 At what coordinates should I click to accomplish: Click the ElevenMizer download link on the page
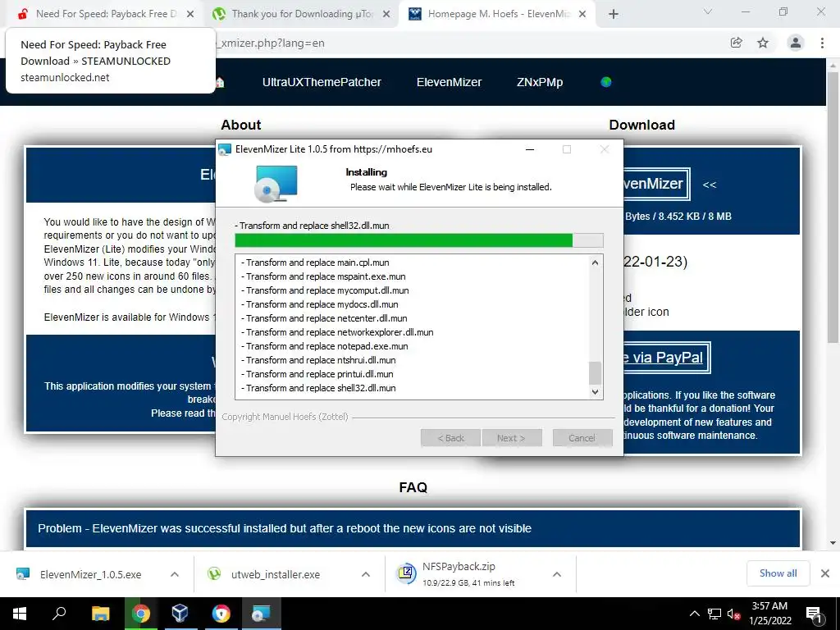coord(657,184)
